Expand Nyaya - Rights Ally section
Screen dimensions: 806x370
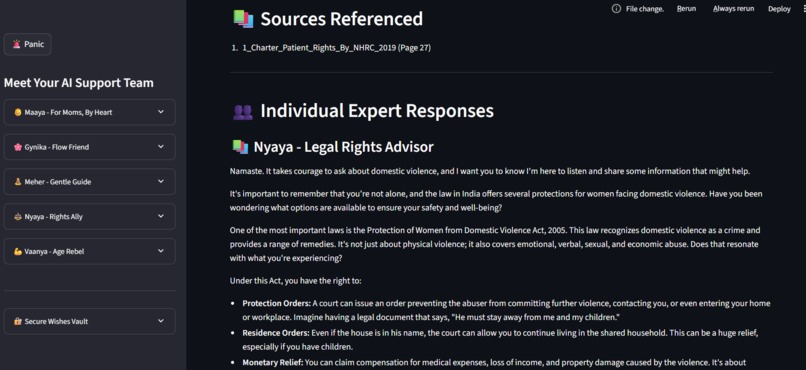click(x=89, y=216)
